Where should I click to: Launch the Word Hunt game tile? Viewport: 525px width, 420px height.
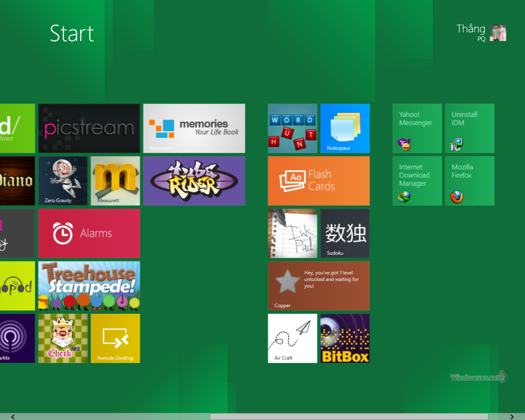coord(293,128)
